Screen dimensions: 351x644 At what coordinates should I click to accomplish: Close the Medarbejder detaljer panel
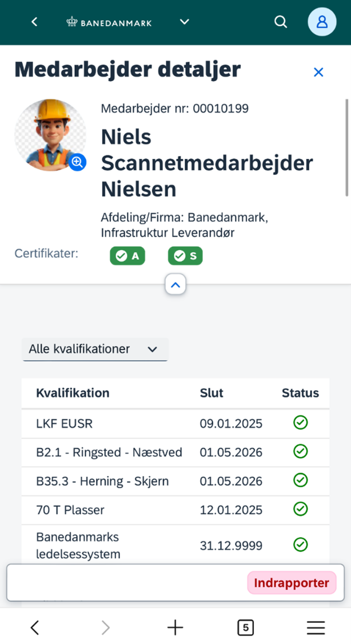(318, 72)
